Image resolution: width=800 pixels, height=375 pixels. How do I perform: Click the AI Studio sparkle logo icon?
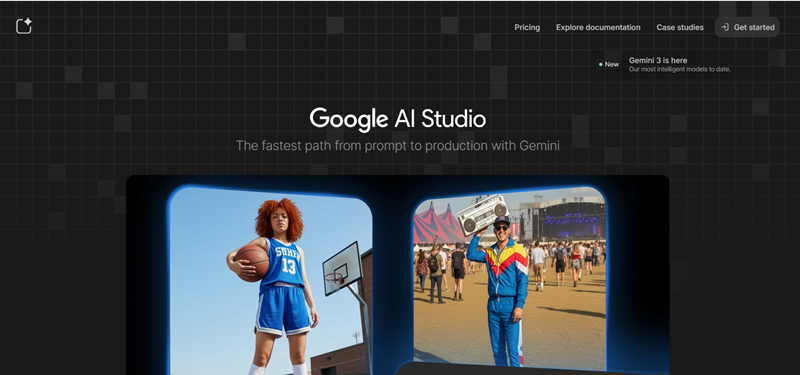[x=24, y=26]
